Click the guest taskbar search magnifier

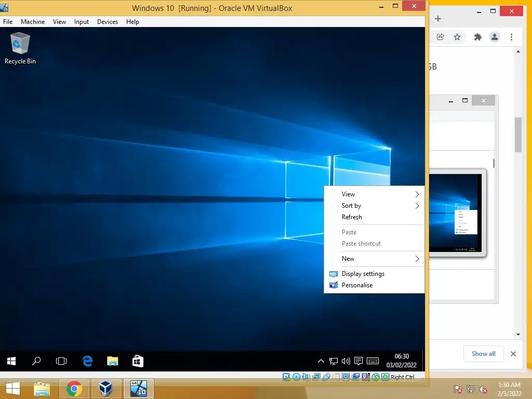click(x=36, y=361)
